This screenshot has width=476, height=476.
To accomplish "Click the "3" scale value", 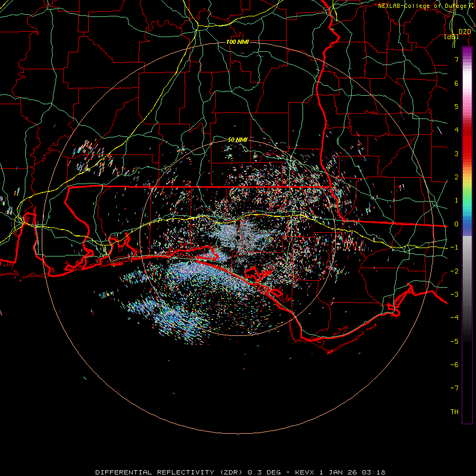I will [x=456, y=153].
